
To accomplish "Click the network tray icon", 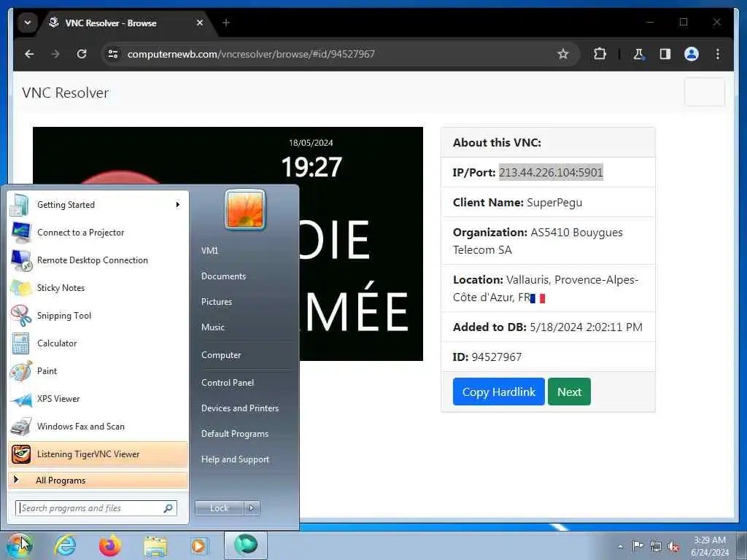I will (656, 546).
